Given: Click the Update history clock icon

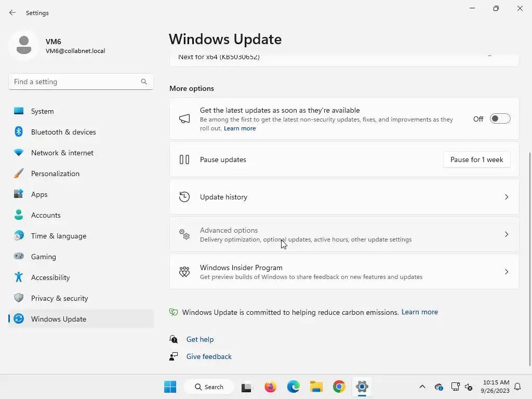Looking at the screenshot, I should click(x=184, y=197).
